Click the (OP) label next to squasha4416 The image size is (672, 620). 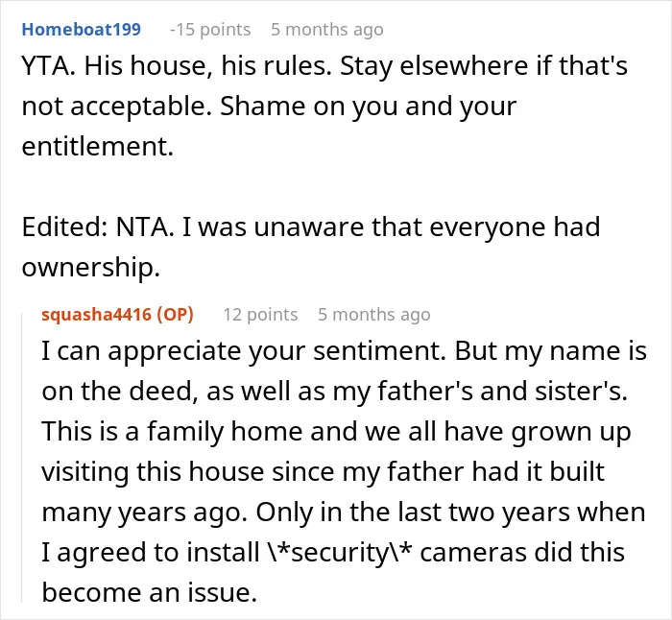[175, 315]
